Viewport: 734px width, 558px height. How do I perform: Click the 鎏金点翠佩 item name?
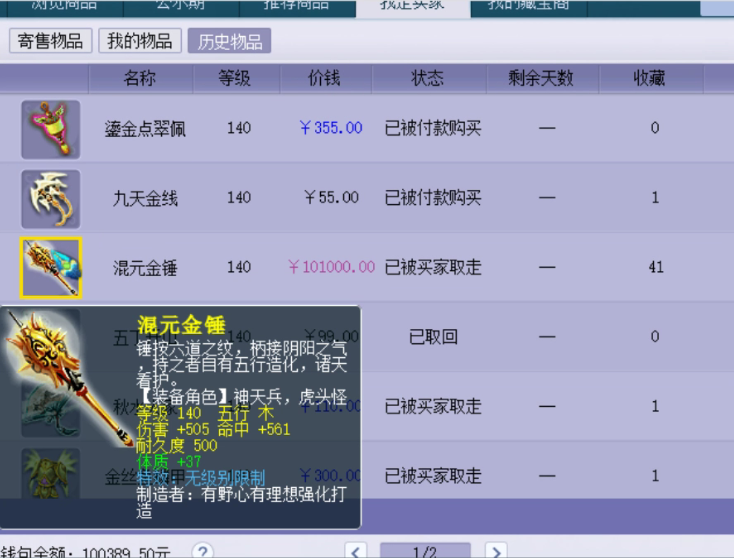click(145, 129)
